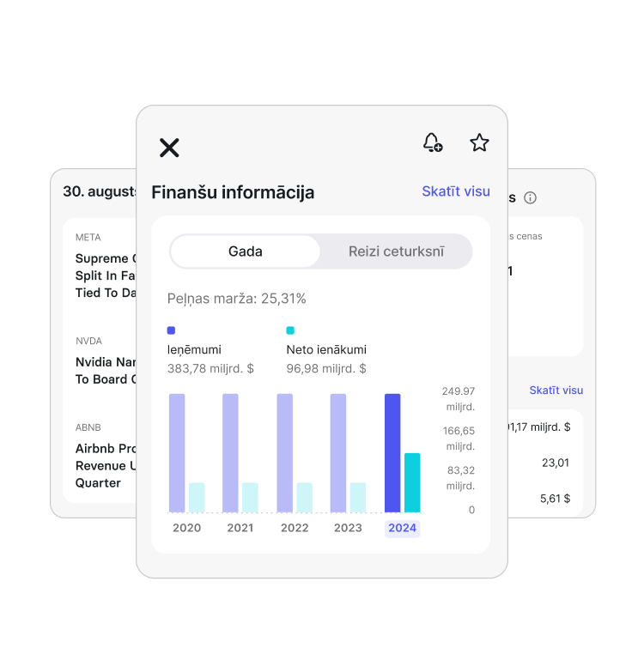Screen dimensions: 644x666
Task: Open the info icon on right card
Action: pyautogui.click(x=530, y=197)
